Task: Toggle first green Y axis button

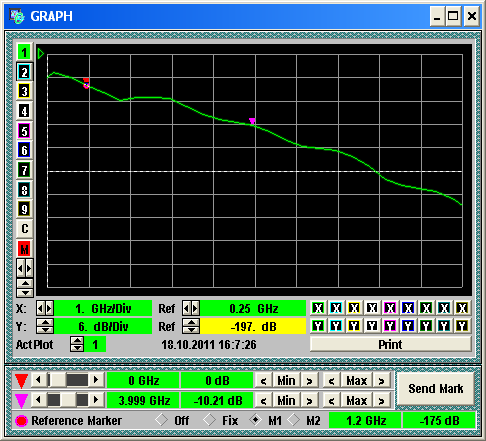Action: (x=318, y=326)
